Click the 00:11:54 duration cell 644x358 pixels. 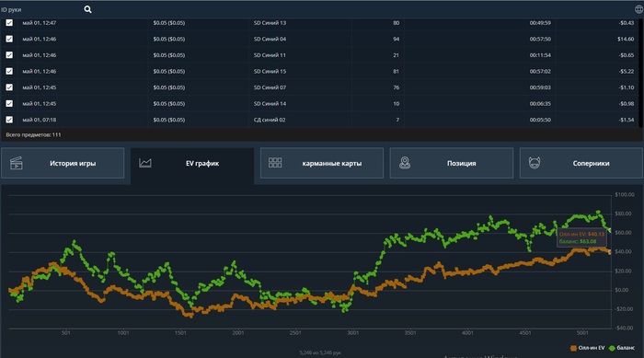540,55
